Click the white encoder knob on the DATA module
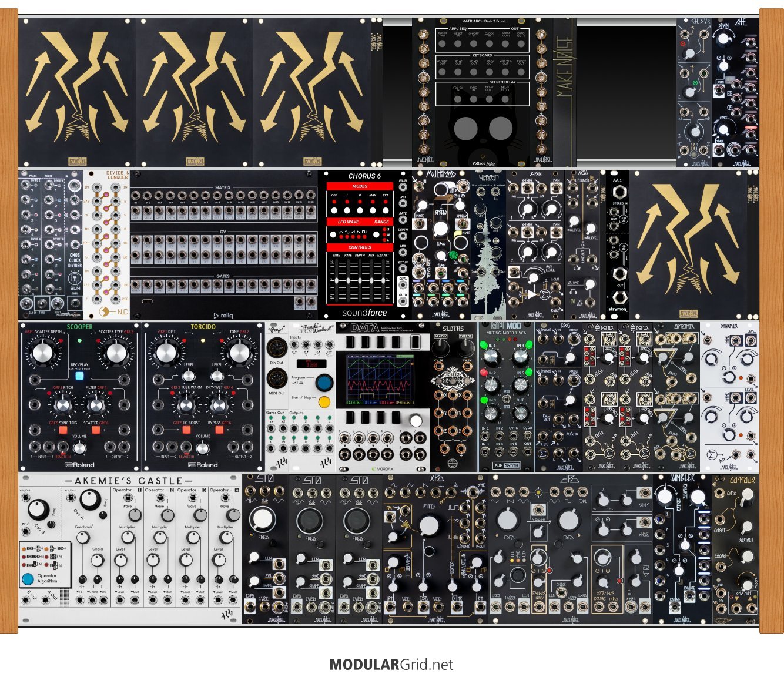The image size is (784, 677). (416, 420)
